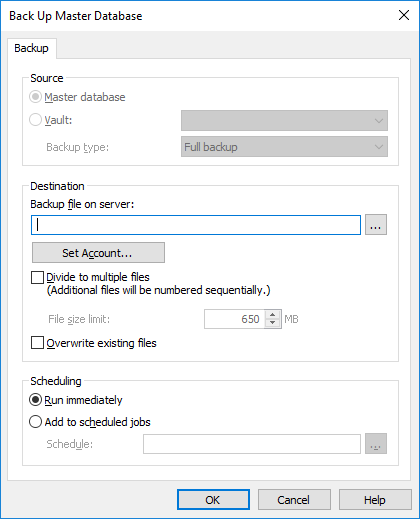Expand the Backup type dropdown
Image resolution: width=420 pixels, height=519 pixels.
click(284, 147)
